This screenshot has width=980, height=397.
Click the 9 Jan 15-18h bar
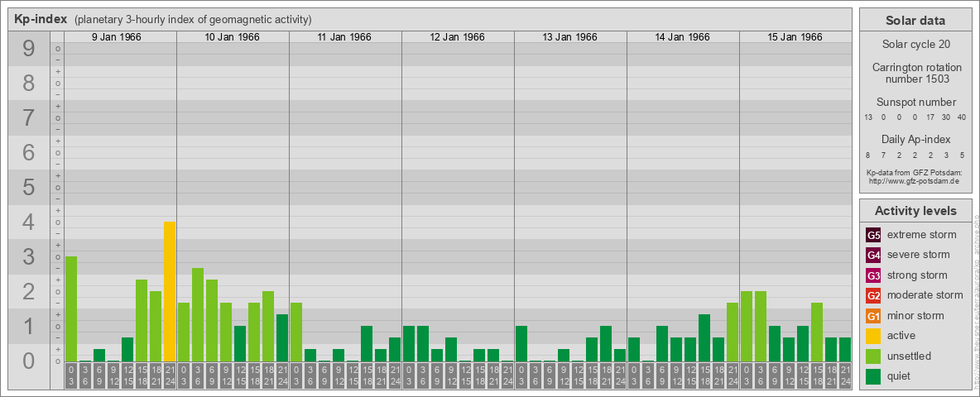click(142, 320)
